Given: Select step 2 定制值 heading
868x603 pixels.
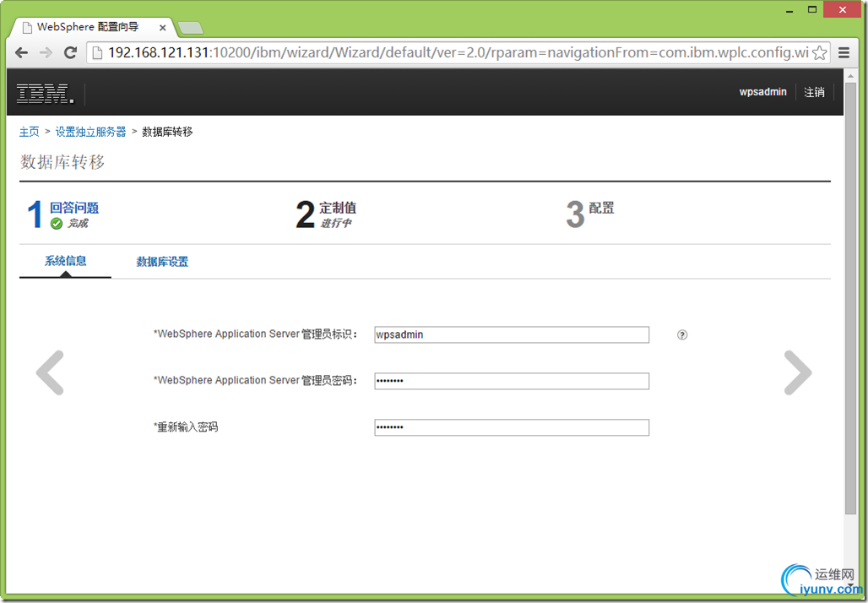Looking at the screenshot, I should point(338,208).
